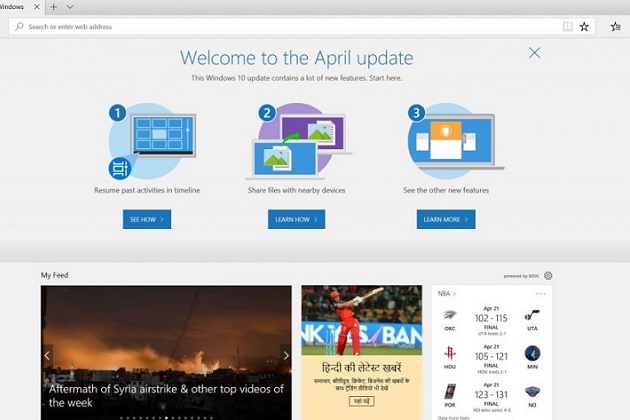Add page to favorites with star icon
The width and height of the screenshot is (630, 420).
pos(584,27)
